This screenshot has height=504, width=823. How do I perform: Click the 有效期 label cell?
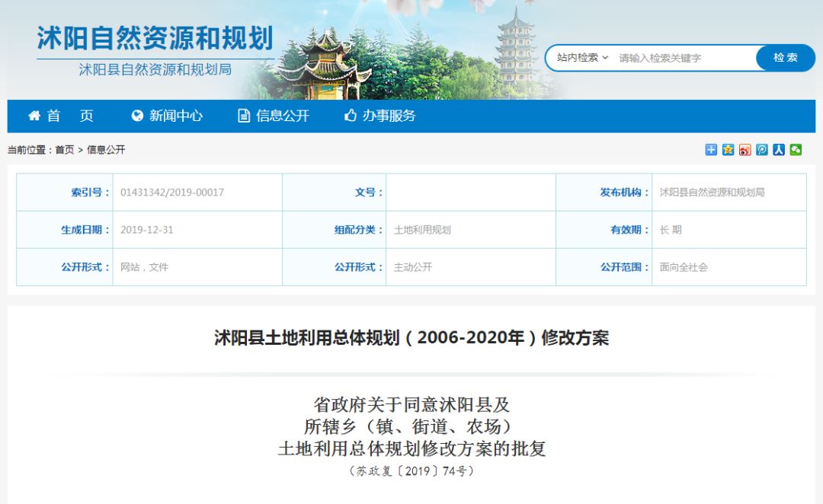point(604,230)
